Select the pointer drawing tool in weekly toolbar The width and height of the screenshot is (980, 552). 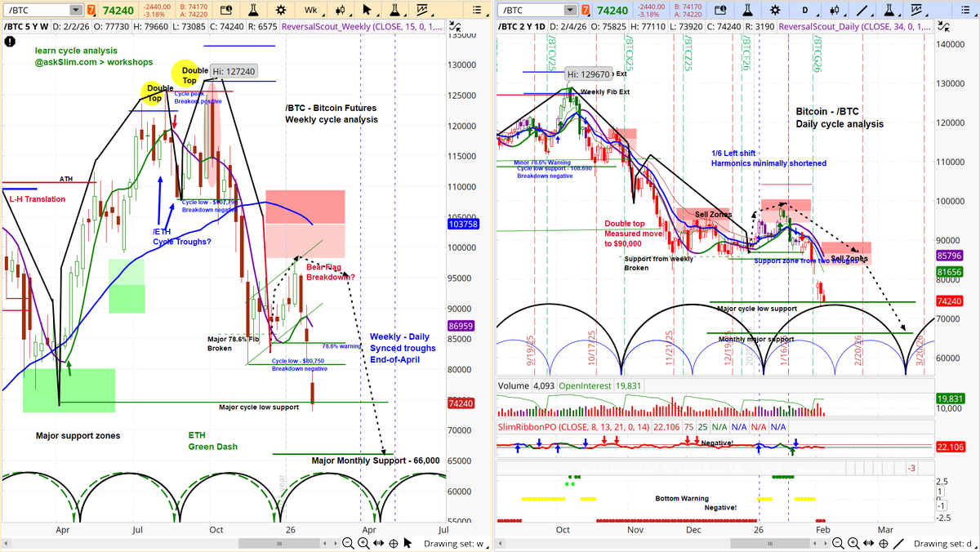tap(367, 11)
